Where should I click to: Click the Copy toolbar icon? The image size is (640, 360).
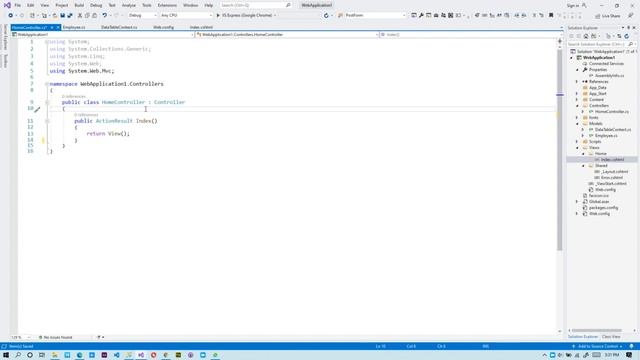(x=87, y=16)
